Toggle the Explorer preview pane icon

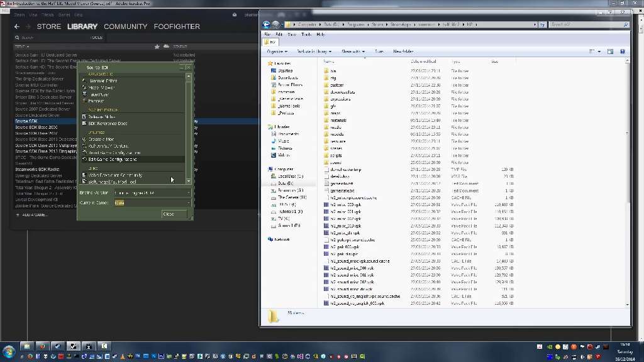611,52
